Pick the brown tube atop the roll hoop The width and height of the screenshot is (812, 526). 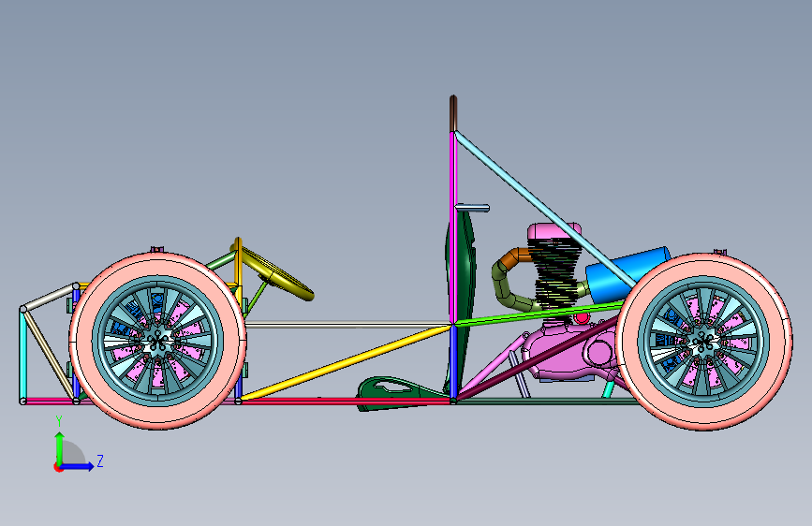(x=453, y=113)
